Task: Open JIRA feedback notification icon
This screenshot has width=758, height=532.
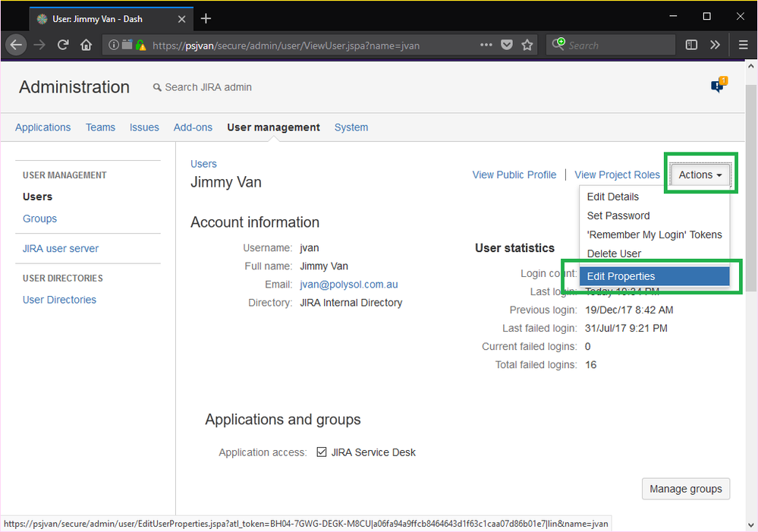Action: point(718,86)
